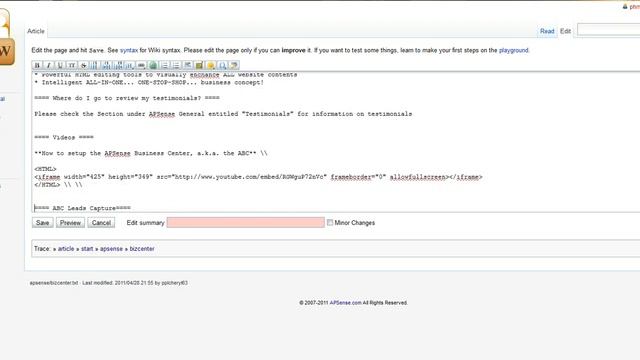The image size is (640, 360).
Task: Insert ordered list item
Action: coord(164,65)
